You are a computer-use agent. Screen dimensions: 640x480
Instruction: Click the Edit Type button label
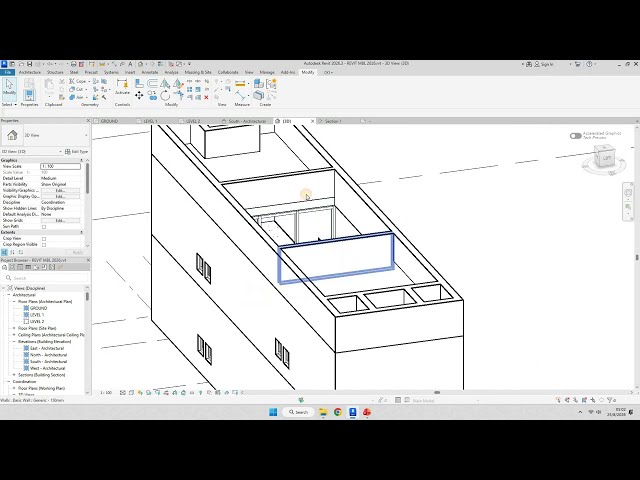pos(80,151)
